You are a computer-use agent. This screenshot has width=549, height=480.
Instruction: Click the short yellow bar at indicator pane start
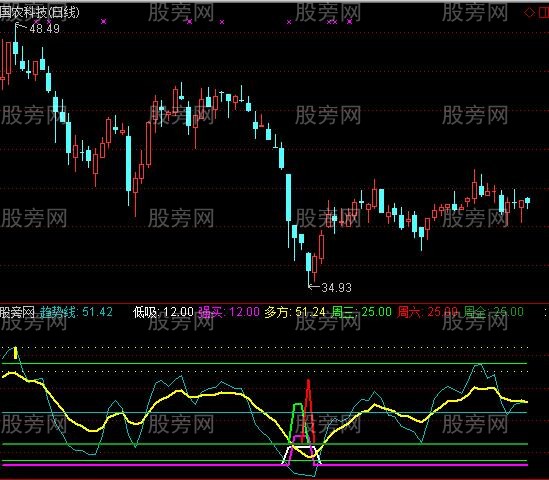coord(15,353)
